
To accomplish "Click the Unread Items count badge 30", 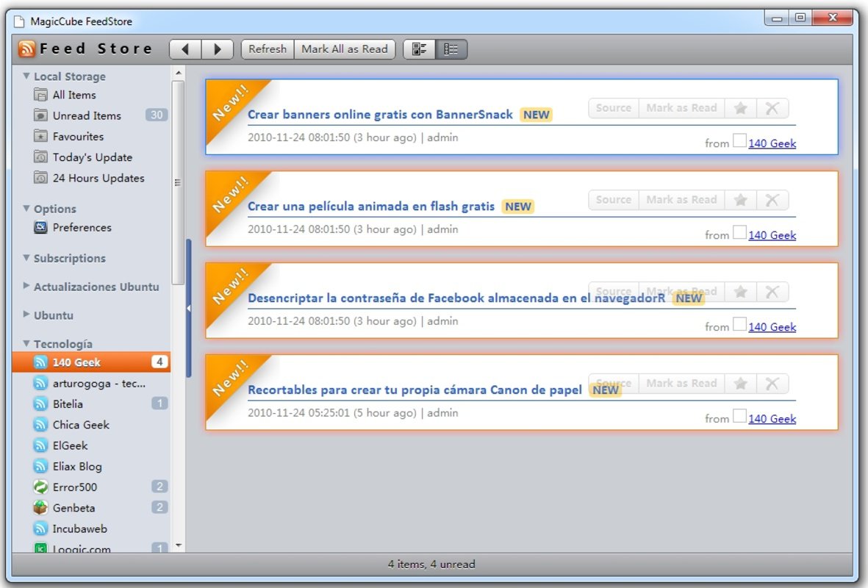I will (157, 115).
